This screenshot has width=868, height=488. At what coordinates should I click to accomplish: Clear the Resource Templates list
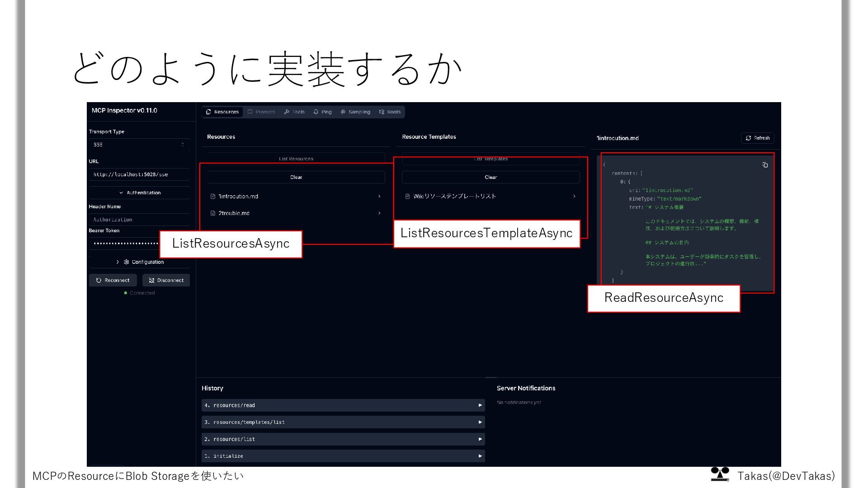491,177
